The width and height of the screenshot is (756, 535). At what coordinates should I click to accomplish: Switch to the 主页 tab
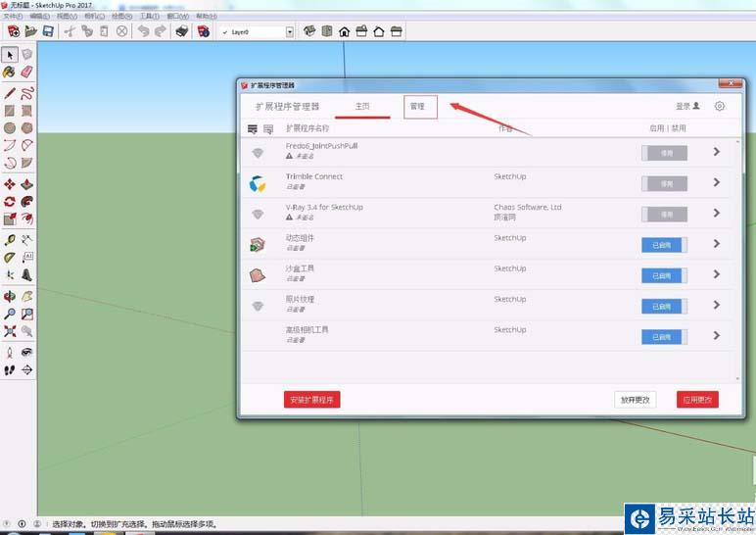coord(362,106)
